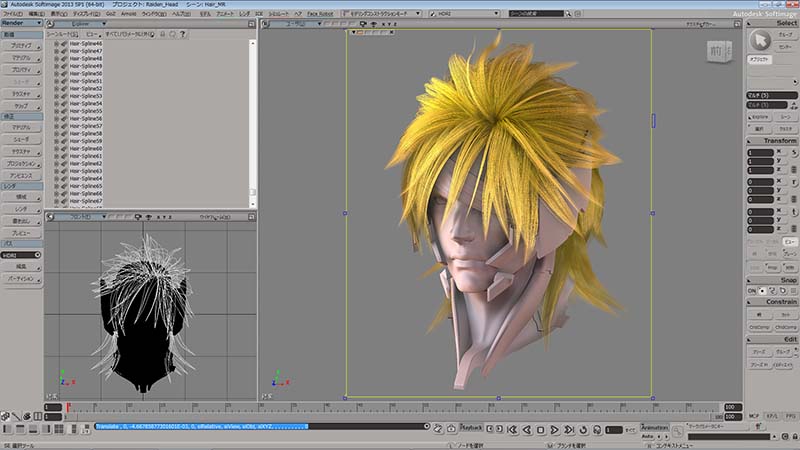
Task: Expand the Hair-Spline55 node
Action: 56,111
